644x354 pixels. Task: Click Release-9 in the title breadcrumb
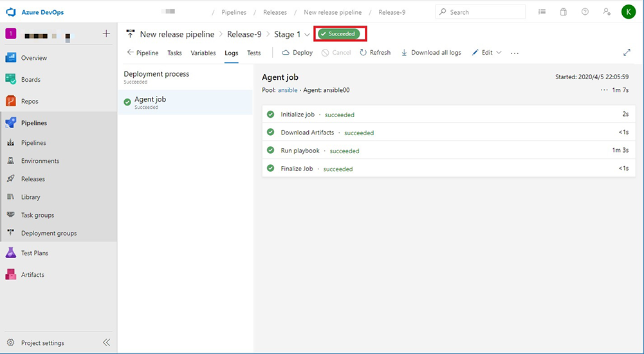pyautogui.click(x=244, y=34)
